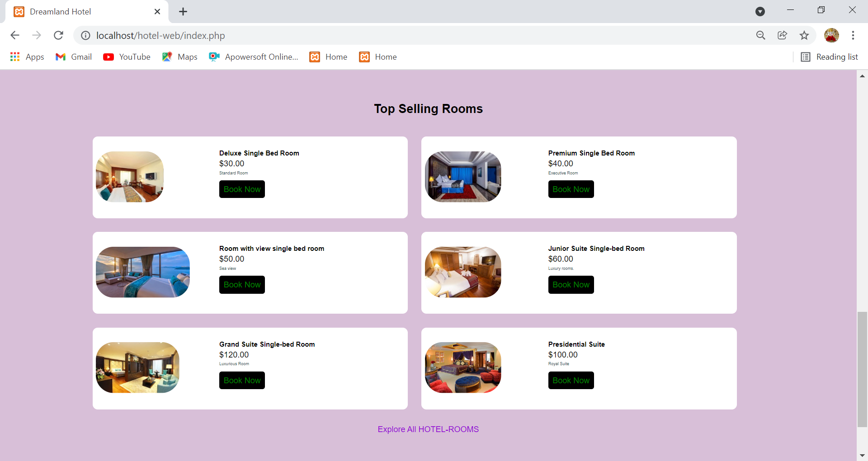
Task: Open a new browser tab
Action: [183, 11]
